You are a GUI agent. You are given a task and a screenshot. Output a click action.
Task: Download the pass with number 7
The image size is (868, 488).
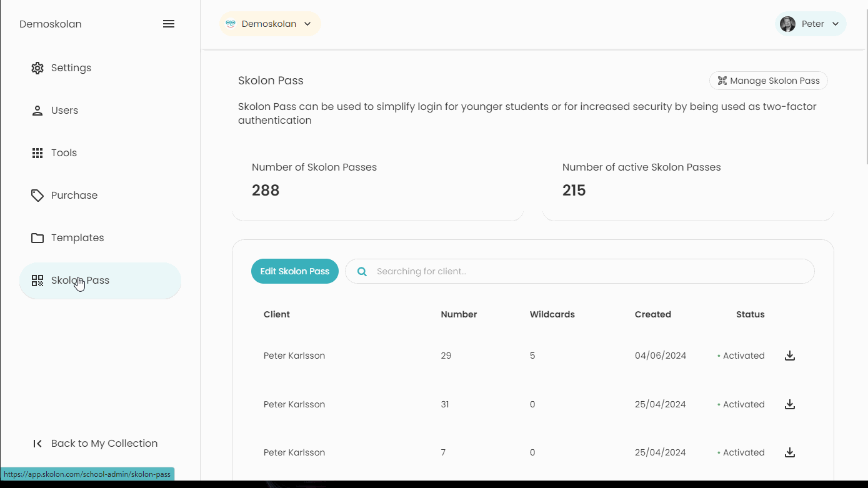(x=790, y=452)
